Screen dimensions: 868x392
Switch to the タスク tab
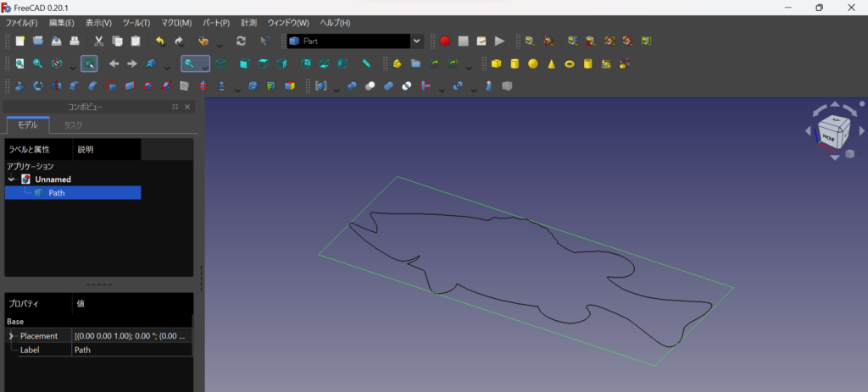point(73,125)
